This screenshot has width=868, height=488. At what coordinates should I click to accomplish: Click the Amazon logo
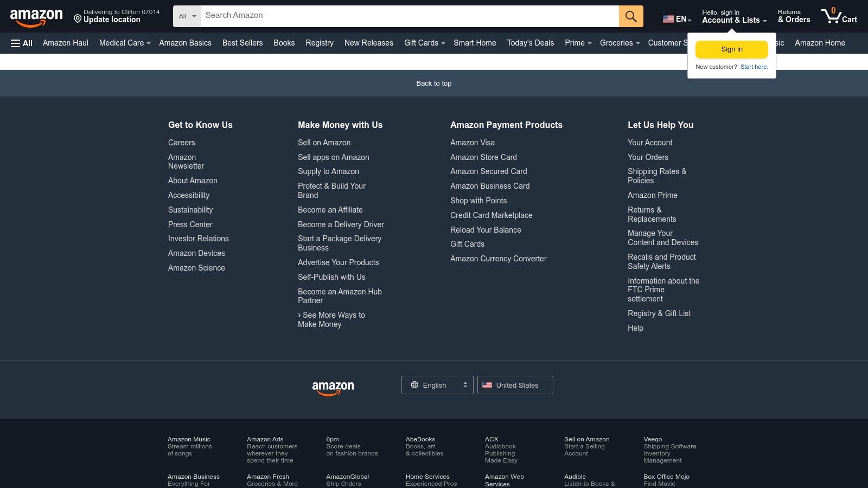coord(36,16)
